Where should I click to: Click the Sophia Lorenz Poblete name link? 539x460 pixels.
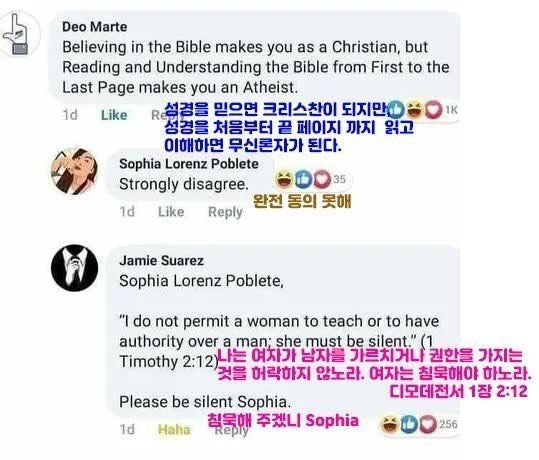pos(189,164)
